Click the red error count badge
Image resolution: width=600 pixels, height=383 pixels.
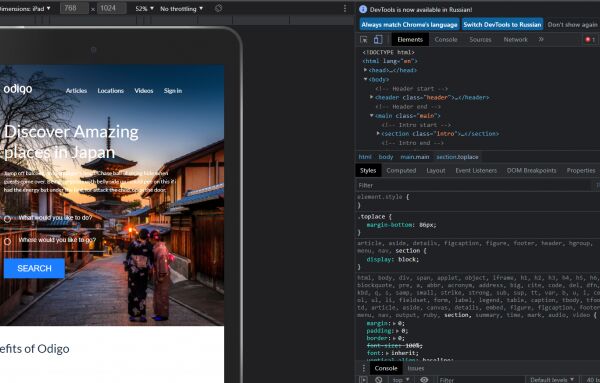pos(590,39)
